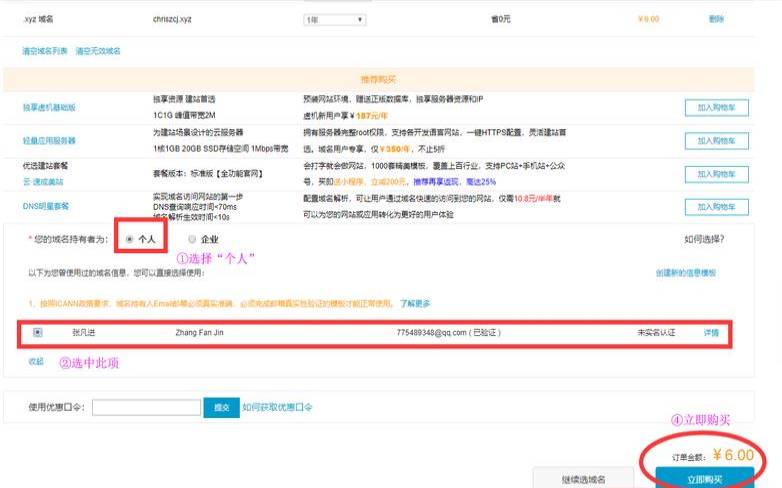782x488 pixels.
Task: Select the 个人 radio button
Action: 130,240
